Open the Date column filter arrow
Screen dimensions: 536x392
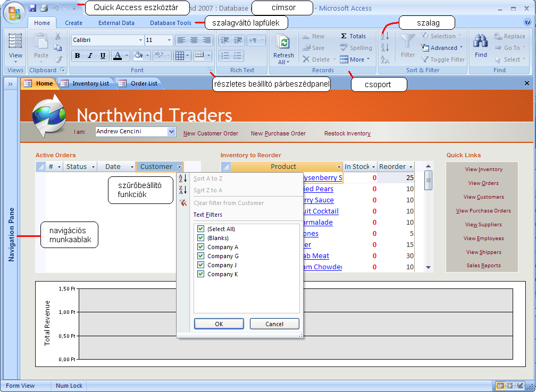click(132, 167)
